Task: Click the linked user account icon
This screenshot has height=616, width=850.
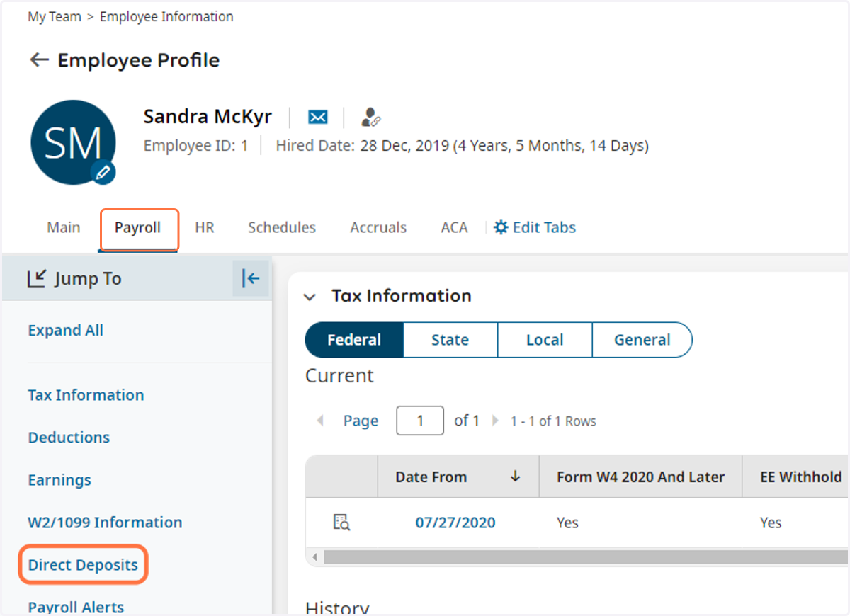Action: pos(371,117)
